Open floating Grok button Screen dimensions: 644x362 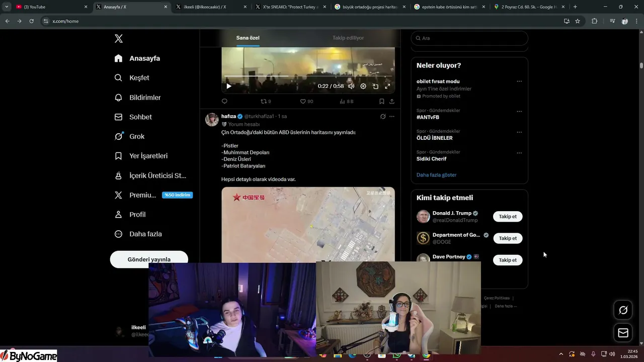[623, 310]
